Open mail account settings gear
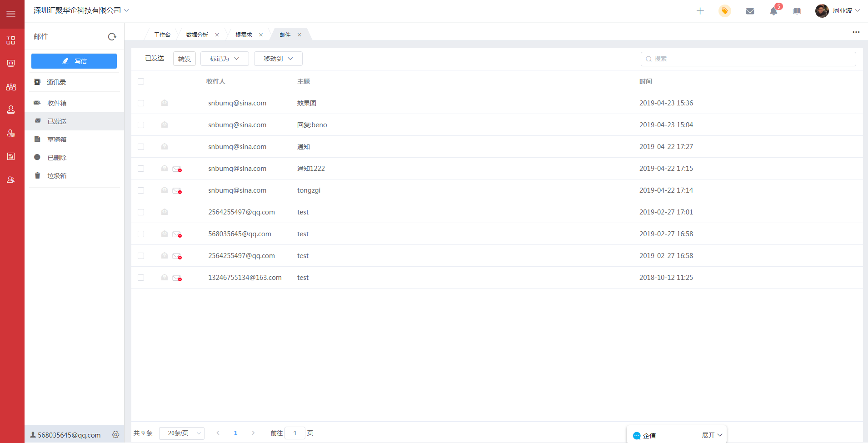Screen dimensions: 868x443 116,435
